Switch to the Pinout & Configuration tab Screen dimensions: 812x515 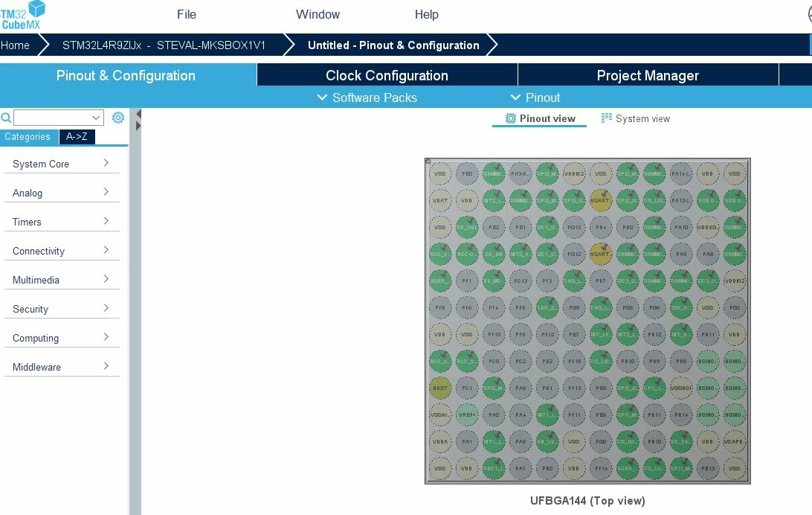[x=126, y=76]
